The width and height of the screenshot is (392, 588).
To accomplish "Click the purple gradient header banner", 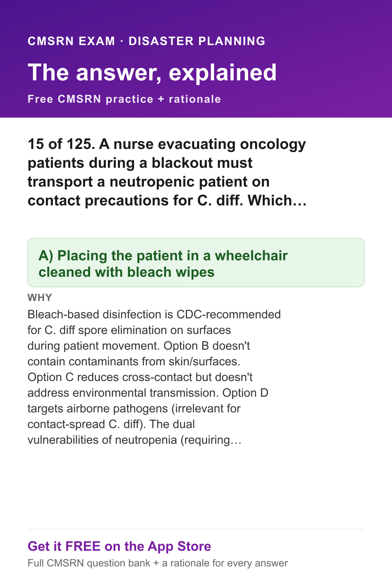I will 196,59.
